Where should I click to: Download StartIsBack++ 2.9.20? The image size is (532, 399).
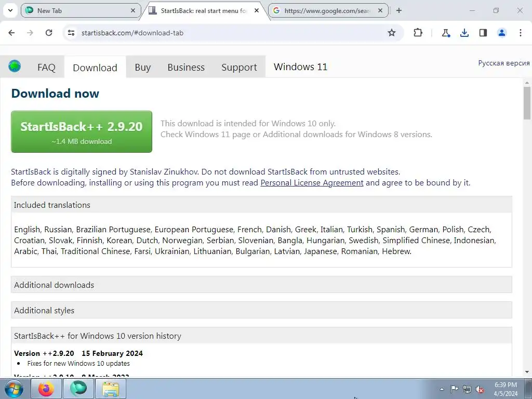(82, 131)
